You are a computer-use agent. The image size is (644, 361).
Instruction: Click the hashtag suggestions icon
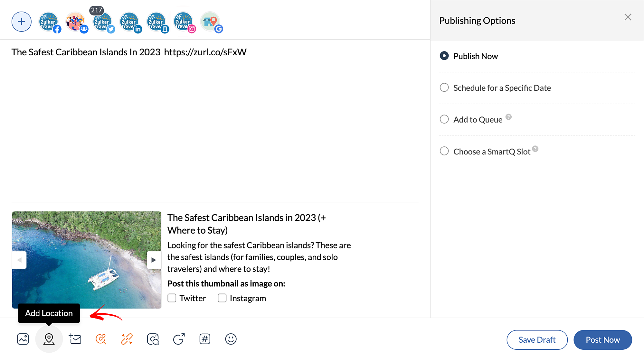click(x=205, y=339)
